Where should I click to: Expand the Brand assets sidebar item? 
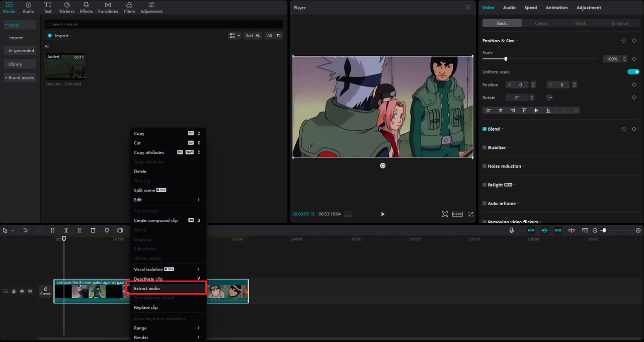21,78
